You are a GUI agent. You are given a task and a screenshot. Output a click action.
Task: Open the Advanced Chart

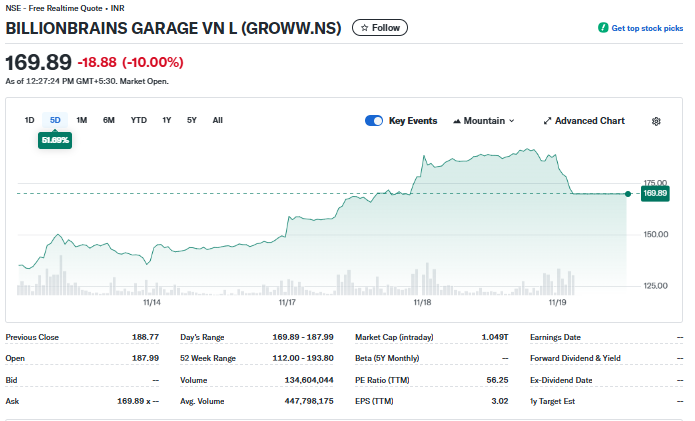[584, 121]
